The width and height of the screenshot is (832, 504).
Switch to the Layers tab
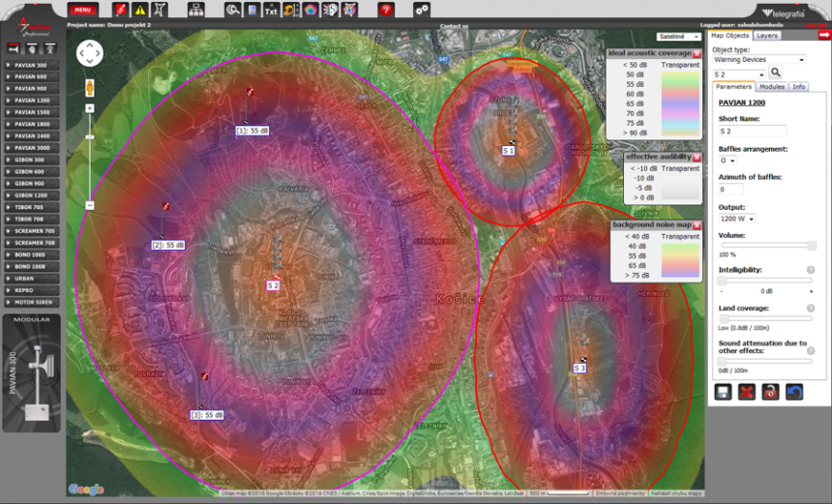click(x=767, y=36)
